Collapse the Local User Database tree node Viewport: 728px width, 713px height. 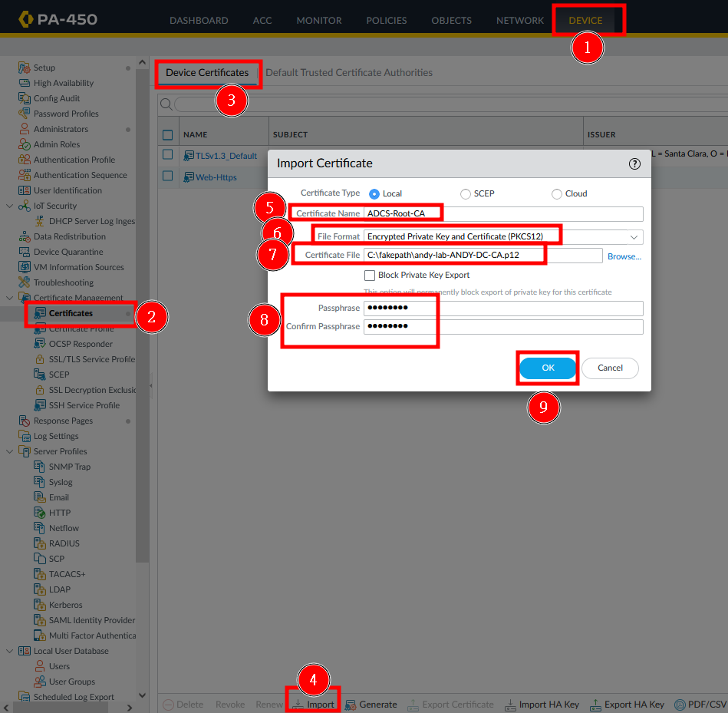(x=9, y=651)
